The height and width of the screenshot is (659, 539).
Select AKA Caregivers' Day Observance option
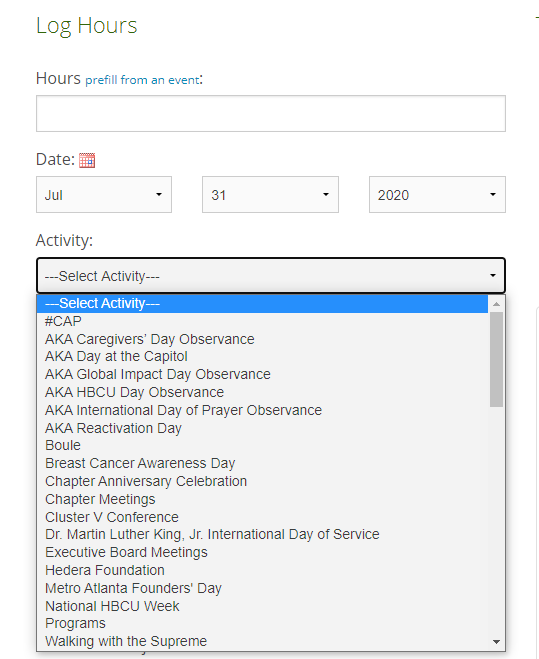click(263, 339)
